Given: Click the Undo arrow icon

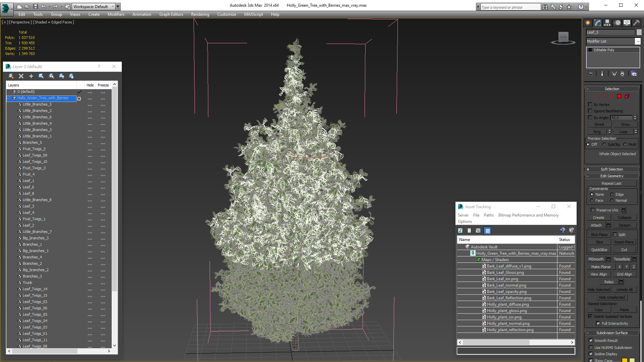Looking at the screenshot, I should 43,6.
